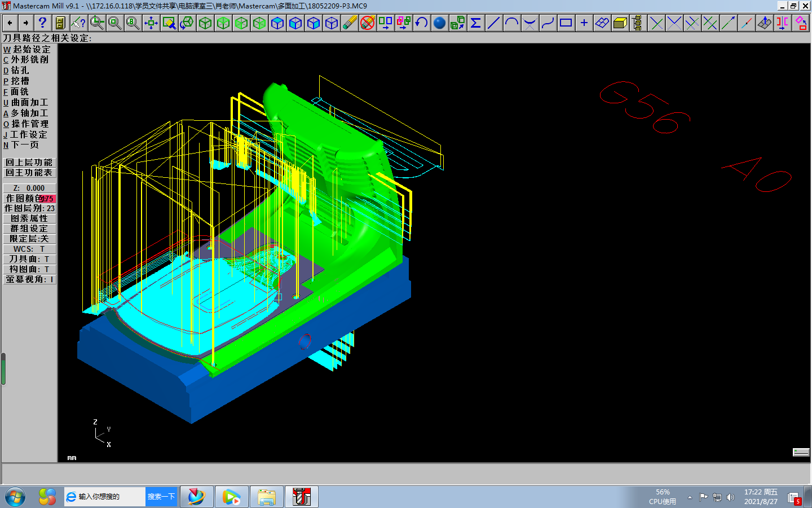Toggle shading with the blue sphere icon
The image size is (812, 508).
(440, 23)
